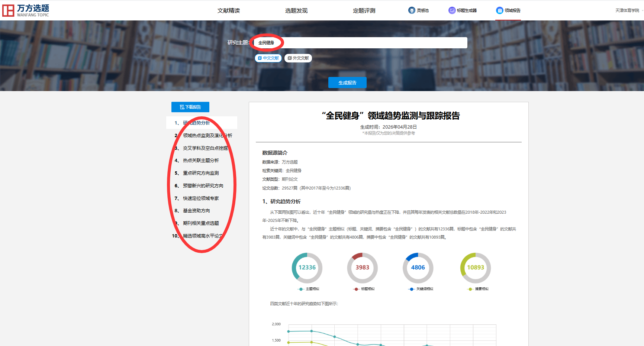This screenshot has width=644, height=346.
Task: Switch to the 选题发现 tab
Action: tap(296, 10)
